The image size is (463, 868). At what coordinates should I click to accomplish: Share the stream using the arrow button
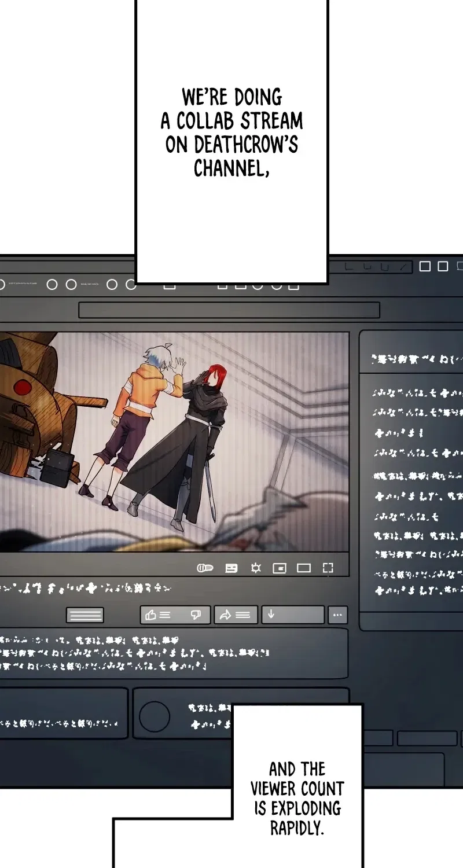236,615
